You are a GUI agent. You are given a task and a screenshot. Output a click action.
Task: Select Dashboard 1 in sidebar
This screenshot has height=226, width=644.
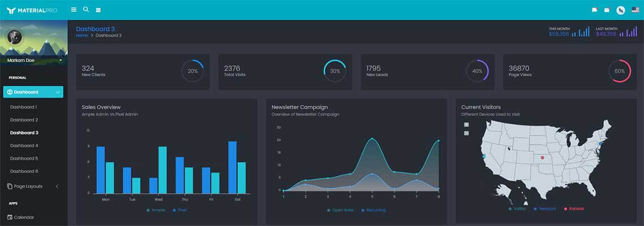(x=24, y=107)
